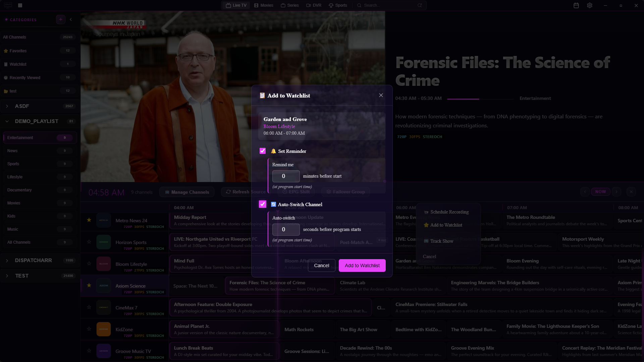Click the Metro News 24 channel logo
This screenshot has width=644, height=362.
click(x=104, y=220)
